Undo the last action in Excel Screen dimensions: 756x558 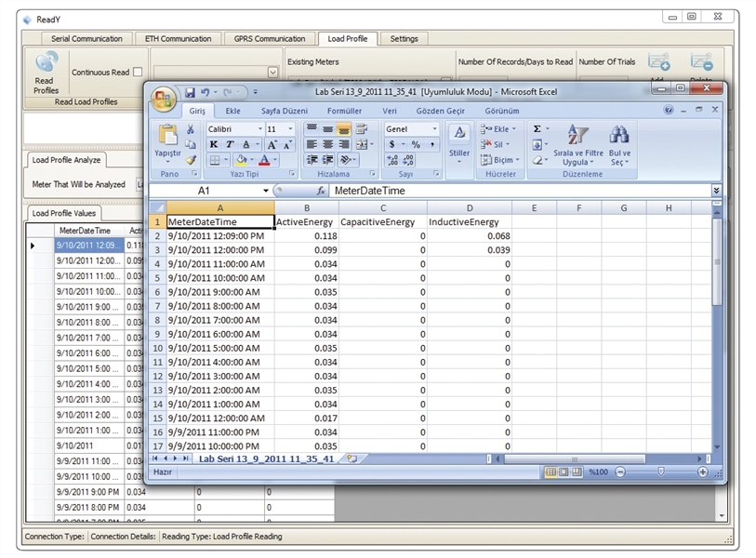pos(205,92)
